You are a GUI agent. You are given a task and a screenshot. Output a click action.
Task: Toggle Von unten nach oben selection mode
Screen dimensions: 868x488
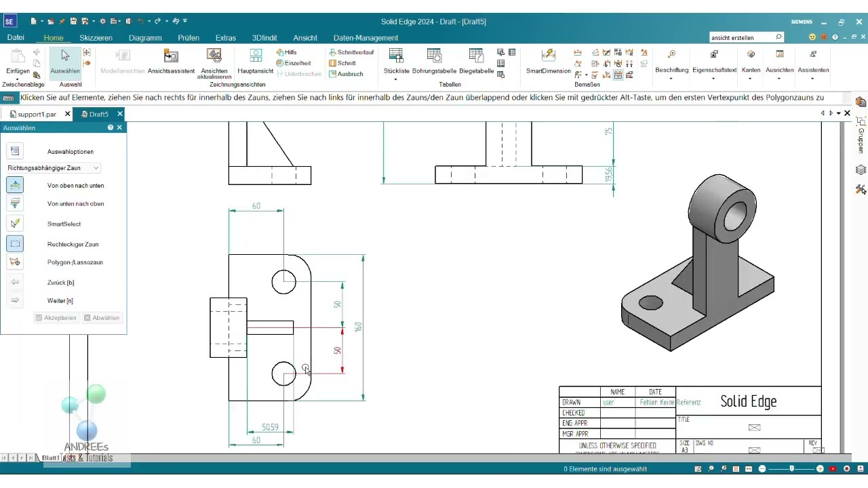pos(15,203)
